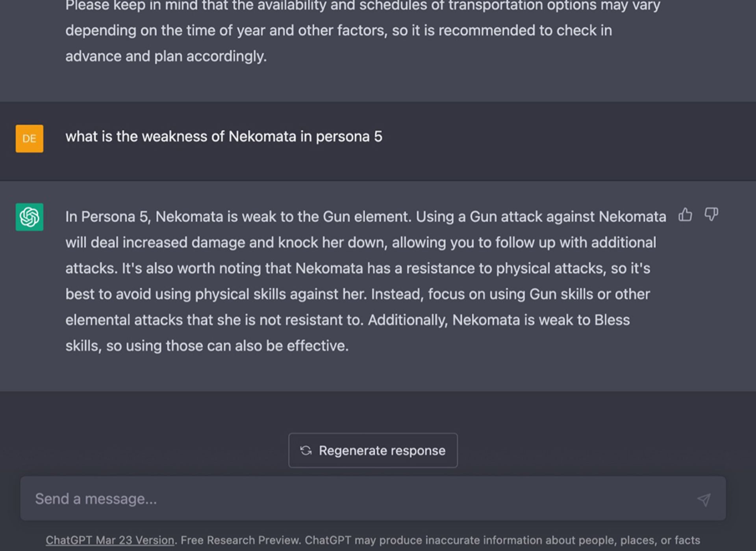Click the thumbs up icon on the response
Image resolution: width=756 pixels, height=551 pixels.
click(x=685, y=215)
